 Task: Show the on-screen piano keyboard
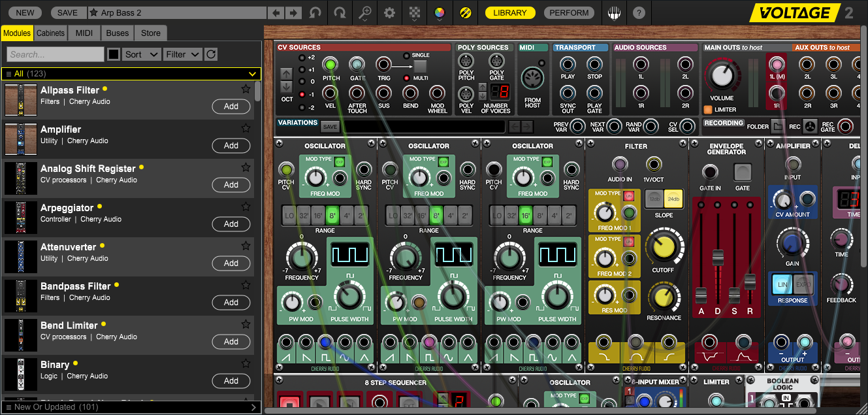[x=614, y=12]
